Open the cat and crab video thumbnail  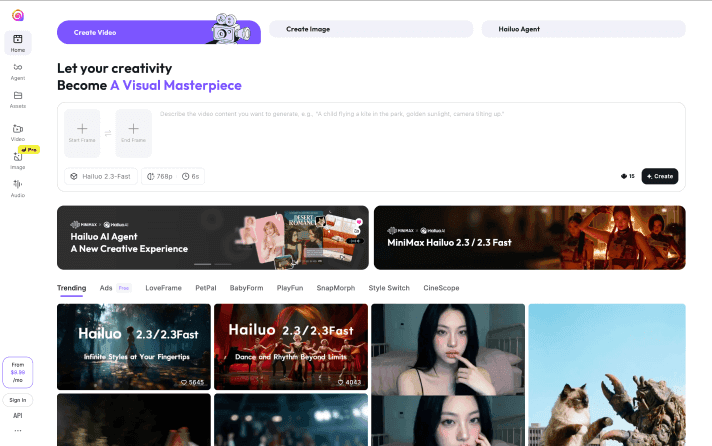click(x=607, y=375)
